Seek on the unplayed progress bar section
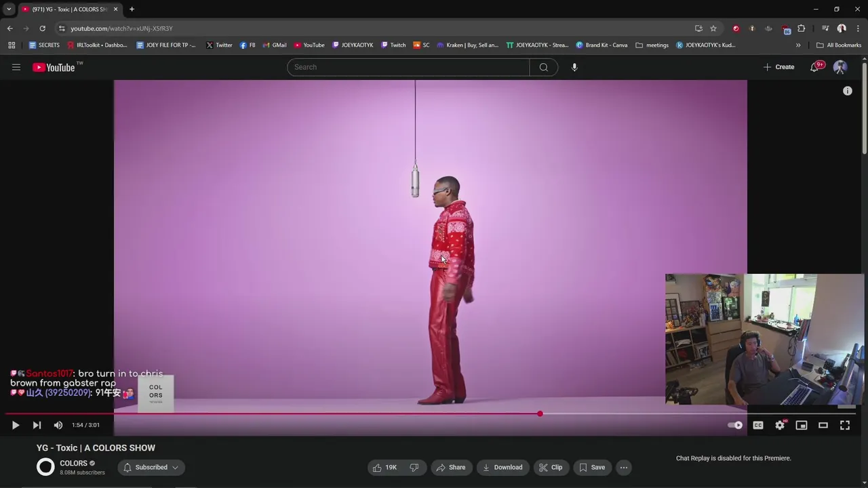The image size is (868, 488). pos(698,413)
